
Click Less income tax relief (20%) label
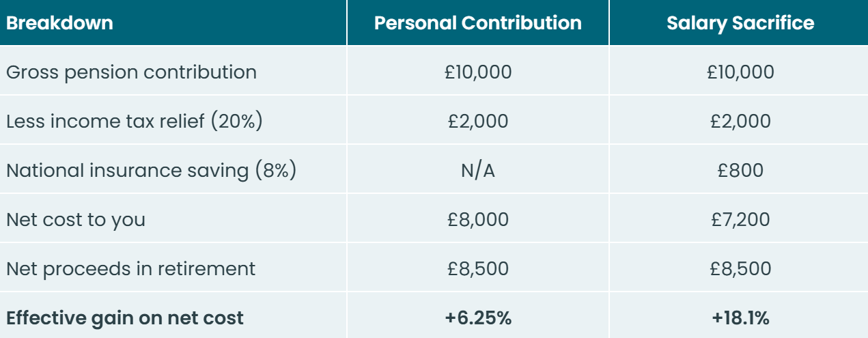135,121
